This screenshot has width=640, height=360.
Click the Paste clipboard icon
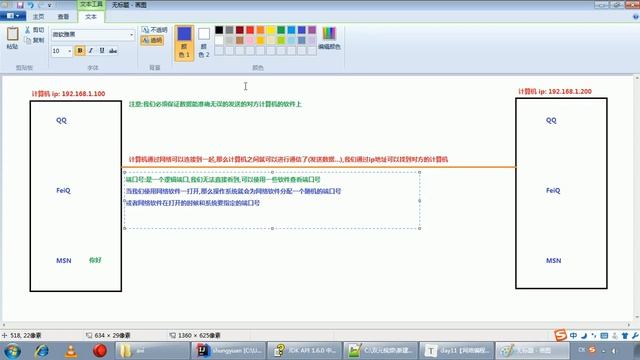(x=12, y=34)
